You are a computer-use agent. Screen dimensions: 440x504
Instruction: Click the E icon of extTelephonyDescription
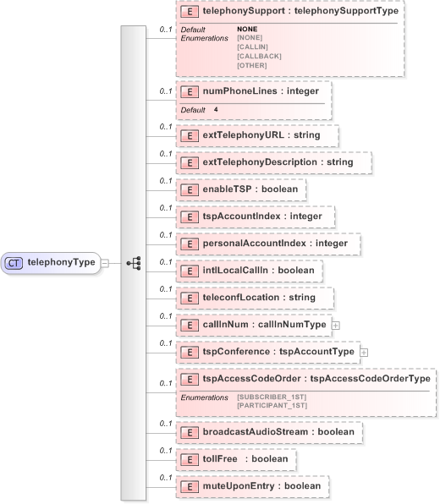point(190,162)
